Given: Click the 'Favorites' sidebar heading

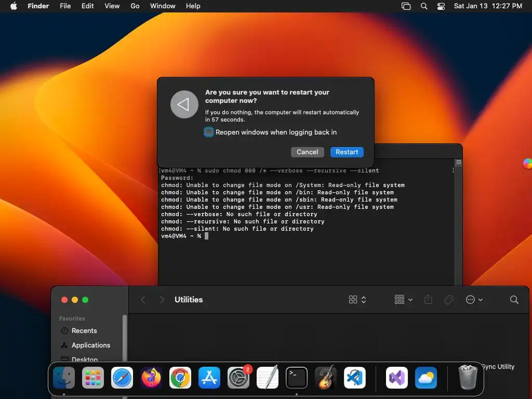Looking at the screenshot, I should 72,318.
